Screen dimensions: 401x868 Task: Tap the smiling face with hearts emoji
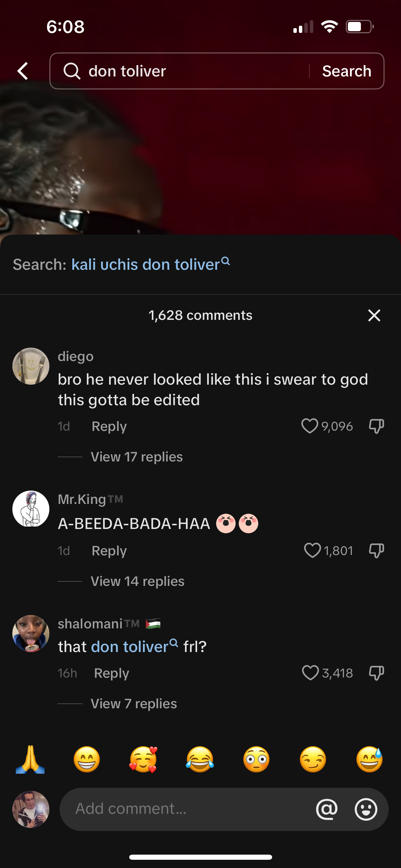point(143,759)
